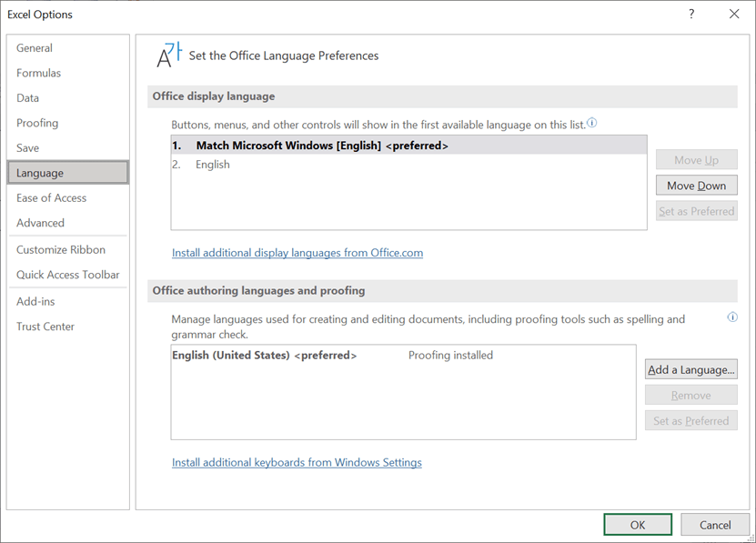Select Match Microsoft Windows [English] entry
Screen dimensions: 756x543
408,146
